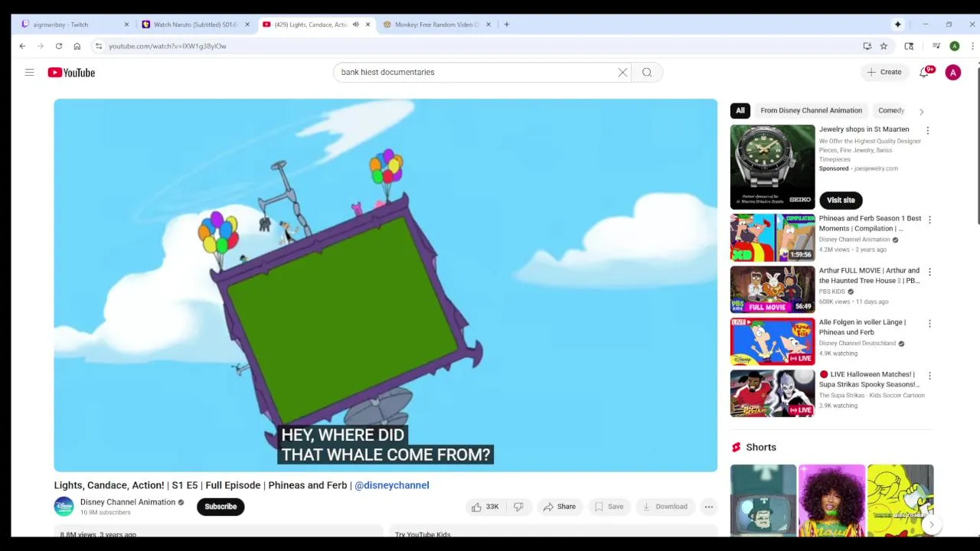
Task: Open the Seiko watch ad thumbnail
Action: [773, 167]
